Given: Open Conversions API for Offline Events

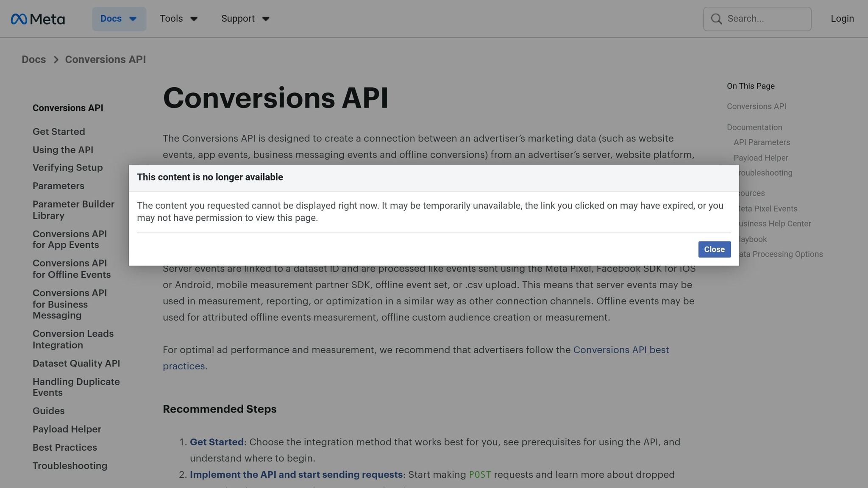Looking at the screenshot, I should pyautogui.click(x=72, y=269).
